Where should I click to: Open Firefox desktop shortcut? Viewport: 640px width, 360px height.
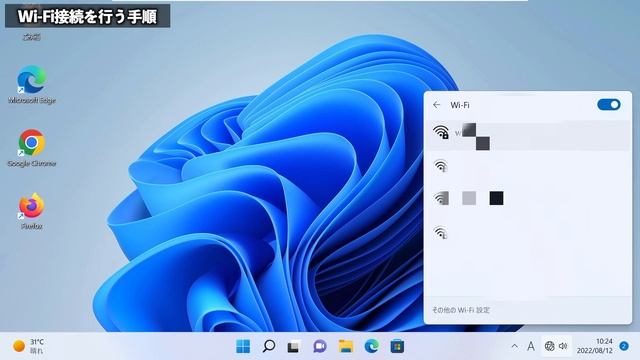[32, 211]
